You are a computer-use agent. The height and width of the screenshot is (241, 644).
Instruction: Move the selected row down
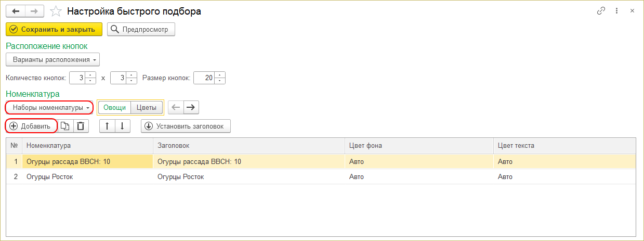122,126
